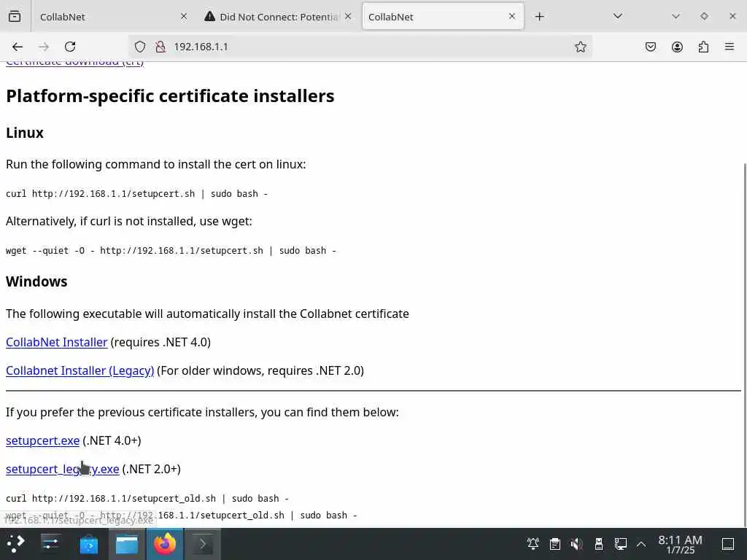Click the show desktop button

tap(728, 544)
